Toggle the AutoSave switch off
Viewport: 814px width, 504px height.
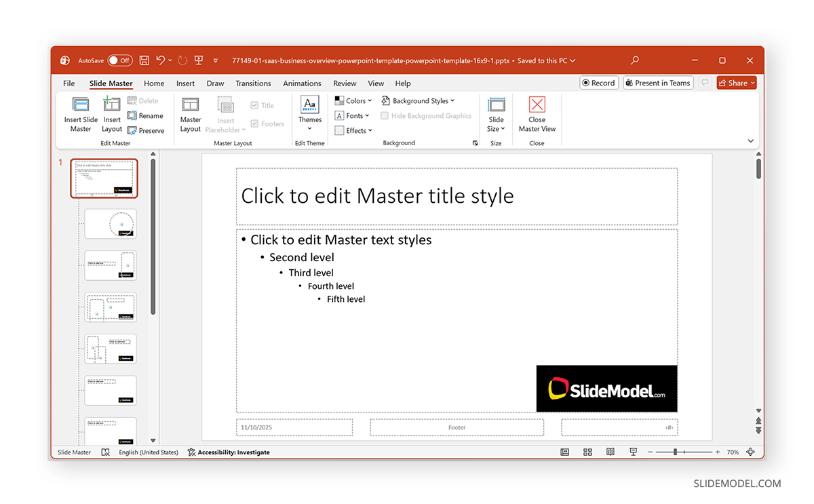(x=120, y=60)
